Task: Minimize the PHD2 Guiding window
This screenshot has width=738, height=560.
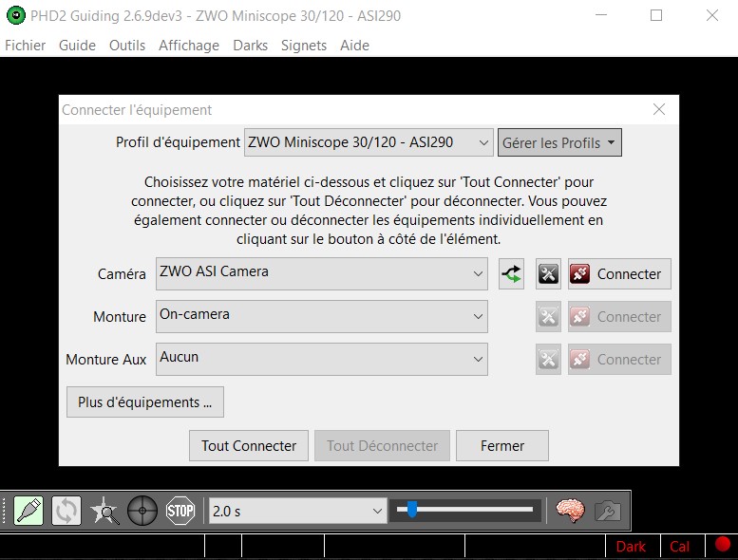Action: (601, 15)
